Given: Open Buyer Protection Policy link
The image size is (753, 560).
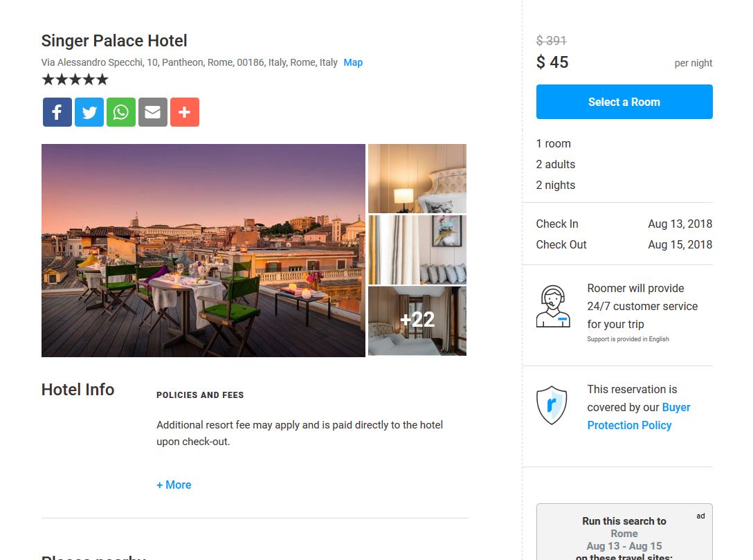Looking at the screenshot, I should (639, 417).
